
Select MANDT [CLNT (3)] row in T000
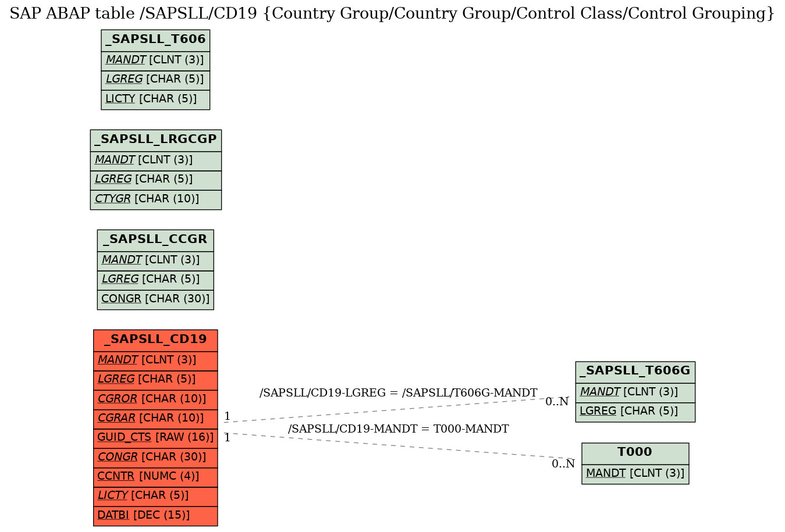pyautogui.click(x=635, y=473)
